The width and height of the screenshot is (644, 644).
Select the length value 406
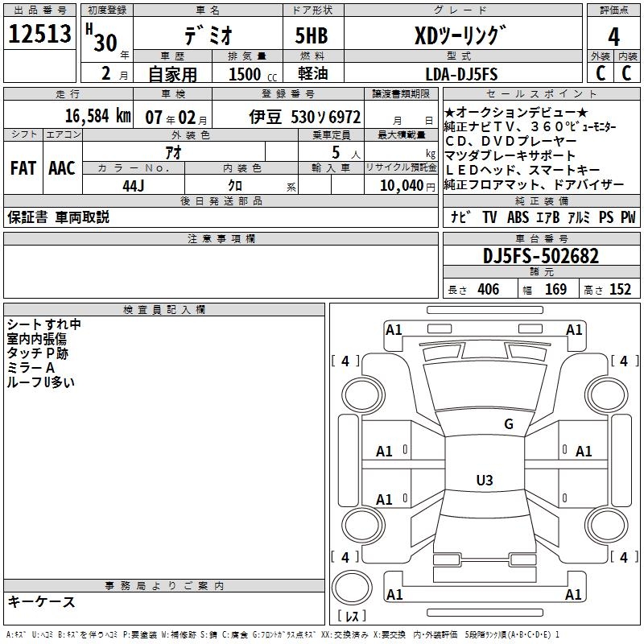[489, 289]
